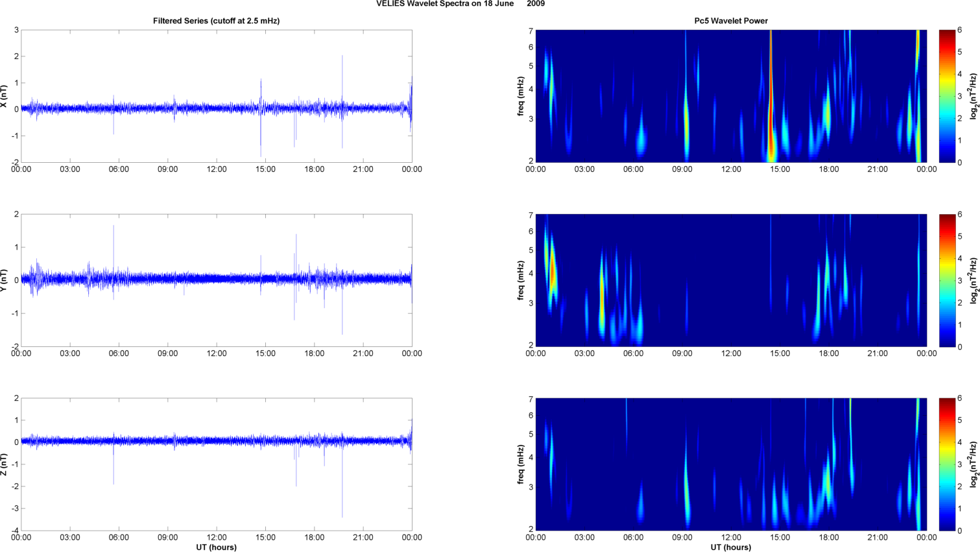Select the 'Pc5 Wavelet Power' heading
The width and height of the screenshot is (980, 552).
[x=731, y=21]
